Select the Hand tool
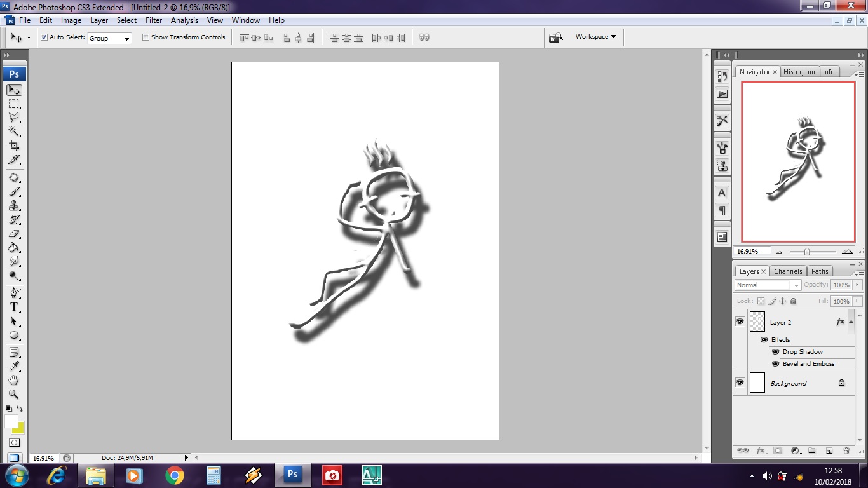The image size is (868, 488). click(x=14, y=381)
